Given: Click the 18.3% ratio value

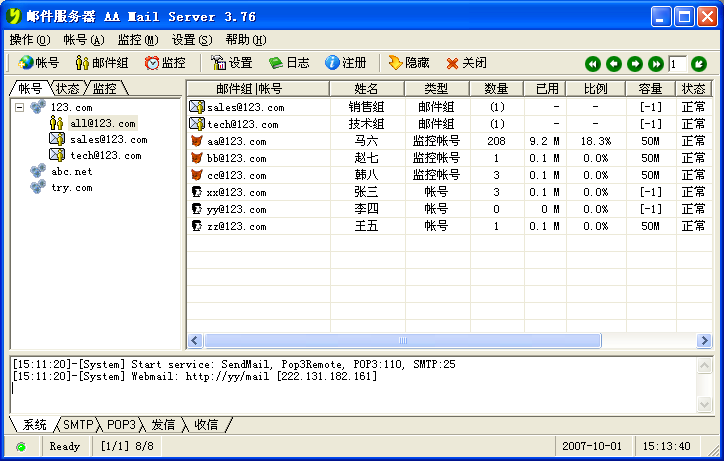Looking at the screenshot, I should pos(596,141).
